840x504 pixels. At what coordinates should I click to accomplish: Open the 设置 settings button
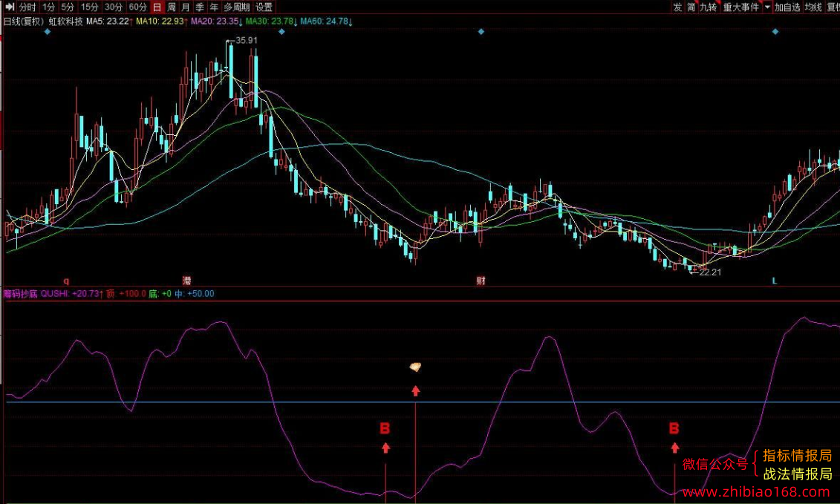pos(264,7)
